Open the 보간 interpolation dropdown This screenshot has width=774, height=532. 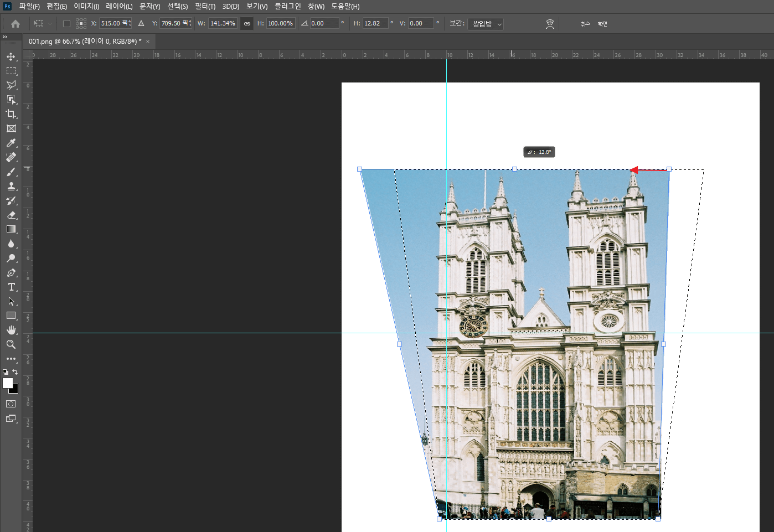[486, 24]
